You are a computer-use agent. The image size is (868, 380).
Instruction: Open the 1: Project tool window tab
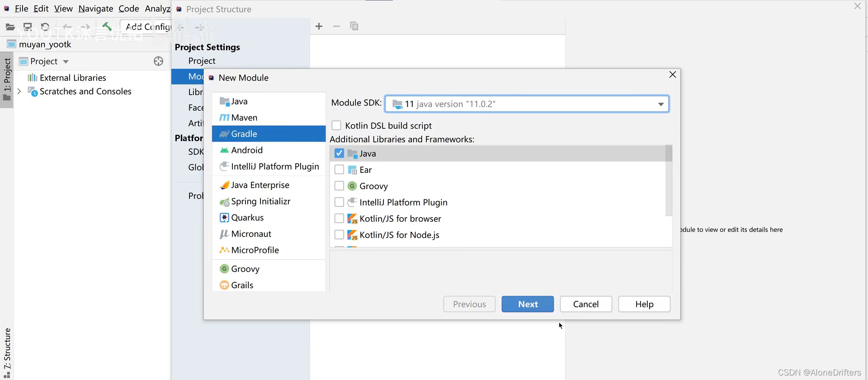[x=7, y=79]
